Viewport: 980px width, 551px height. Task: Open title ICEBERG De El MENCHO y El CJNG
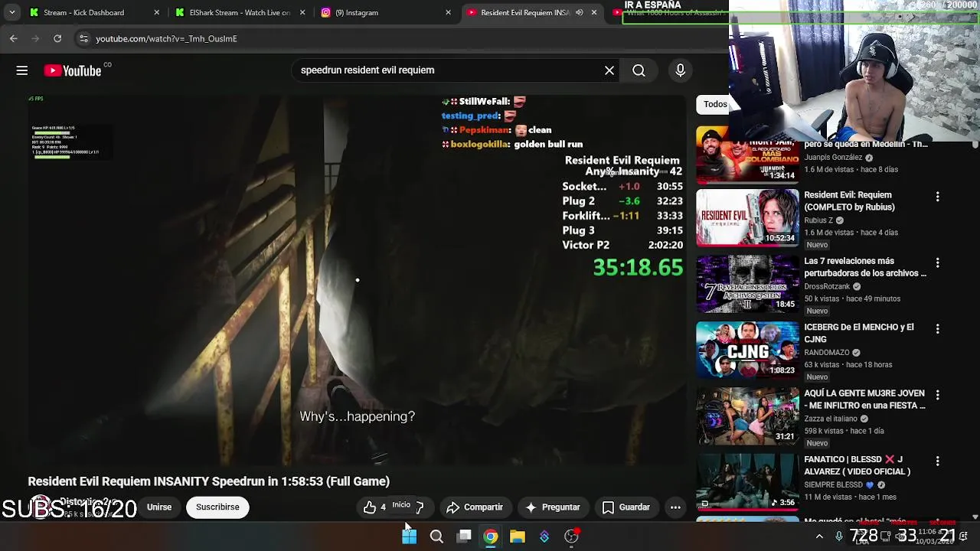(859, 333)
